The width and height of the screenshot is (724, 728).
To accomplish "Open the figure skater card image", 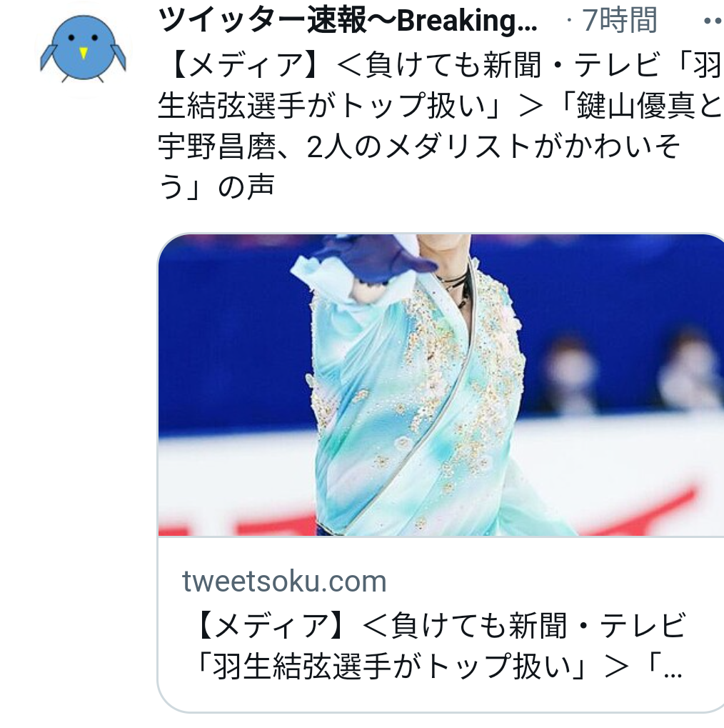I will tap(441, 385).
